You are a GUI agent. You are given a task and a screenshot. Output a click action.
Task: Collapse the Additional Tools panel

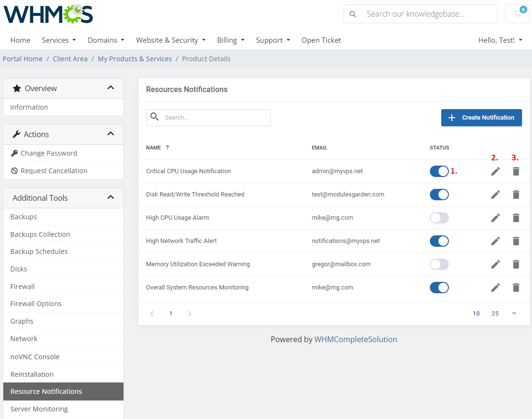(x=111, y=197)
